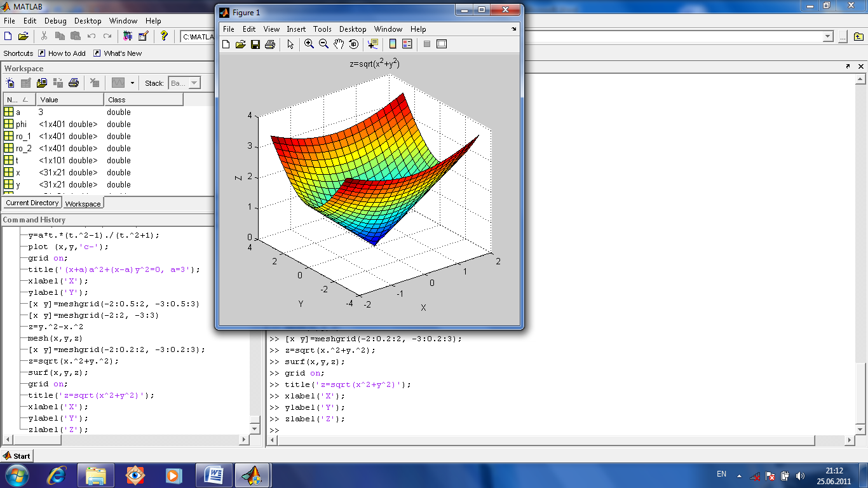Viewport: 868px width, 488px height.
Task: Enable the Zoom In tool
Action: [309, 44]
